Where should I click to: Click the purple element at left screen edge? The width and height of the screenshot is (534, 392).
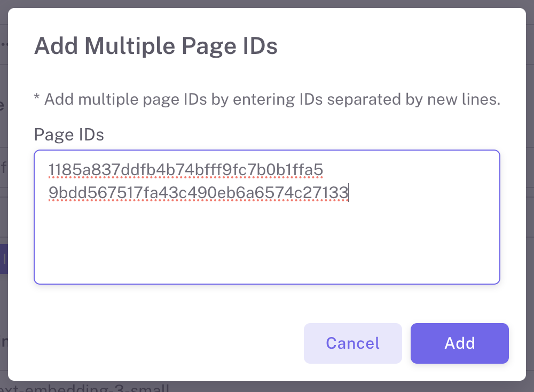tap(4, 259)
